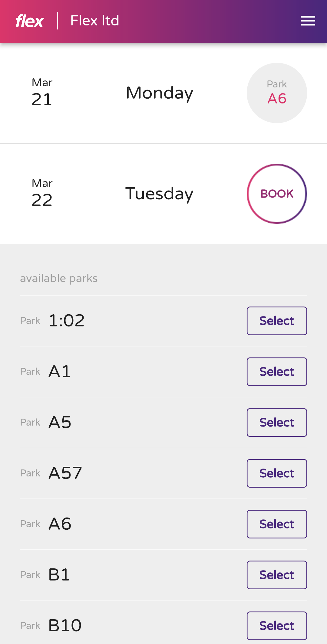The image size is (327, 644).
Task: Tap the Tuesday row label
Action: (x=159, y=194)
